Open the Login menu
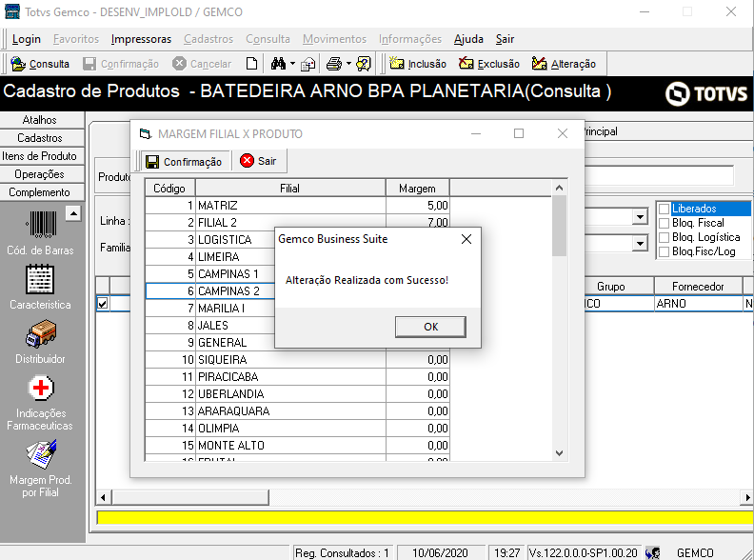This screenshot has height=560, width=754. (27, 39)
